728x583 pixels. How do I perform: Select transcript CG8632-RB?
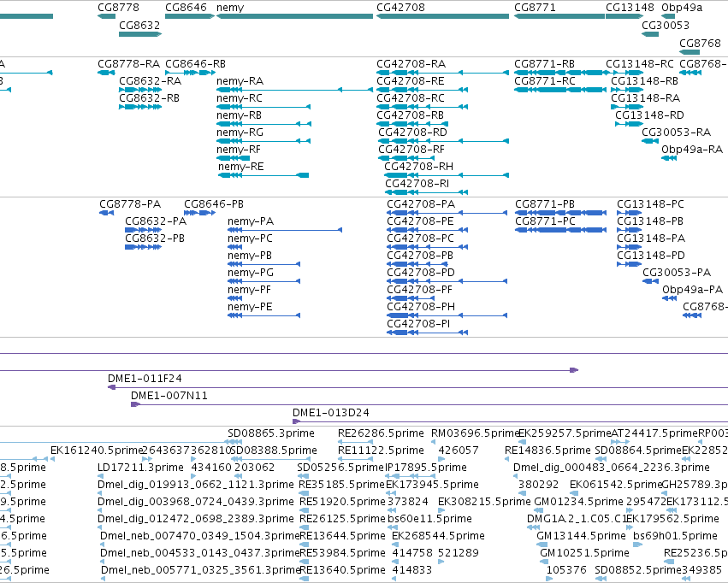[149, 97]
